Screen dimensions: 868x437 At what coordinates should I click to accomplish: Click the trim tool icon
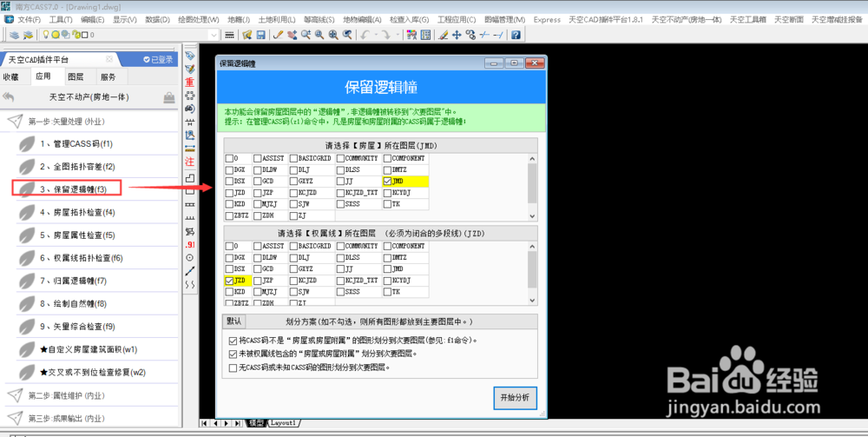[484, 35]
